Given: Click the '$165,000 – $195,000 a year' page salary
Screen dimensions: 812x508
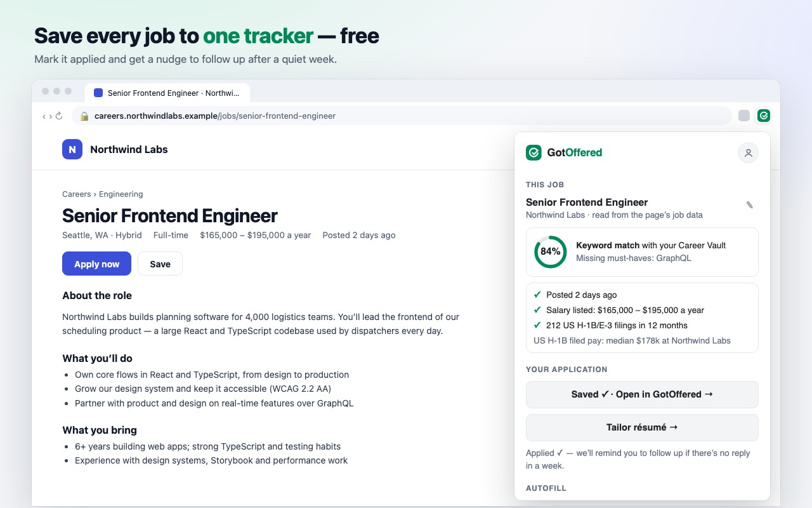Looking at the screenshot, I should [x=256, y=235].
